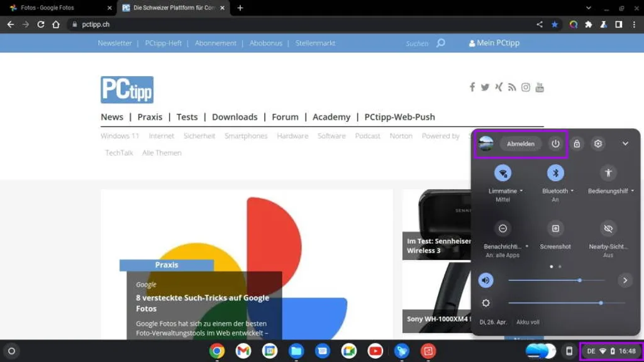This screenshot has height=362, width=644.
Task: Open the Newsletter link
Action: 114,43
